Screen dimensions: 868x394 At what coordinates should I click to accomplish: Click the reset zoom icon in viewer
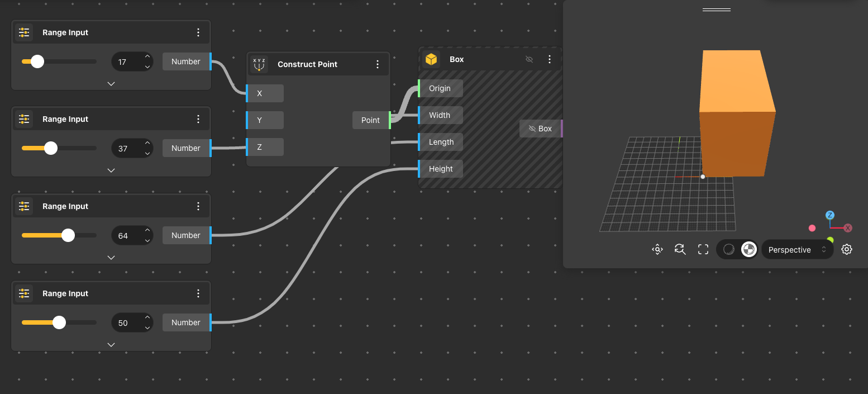[680, 249]
